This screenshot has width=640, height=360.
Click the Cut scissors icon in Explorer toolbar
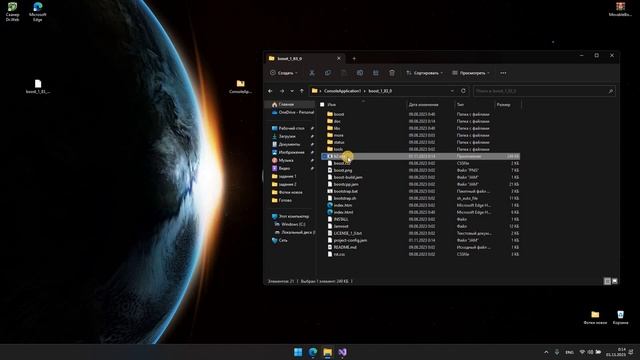(x=312, y=73)
